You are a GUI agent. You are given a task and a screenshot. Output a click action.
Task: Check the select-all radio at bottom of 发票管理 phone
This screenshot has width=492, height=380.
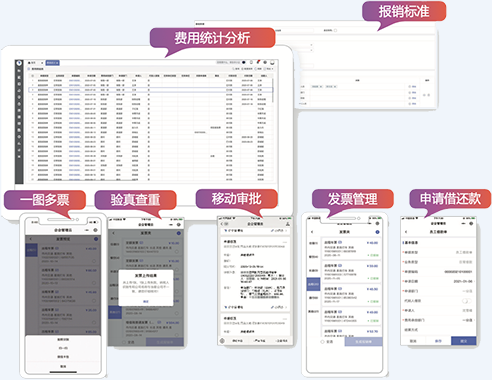tap(322, 342)
